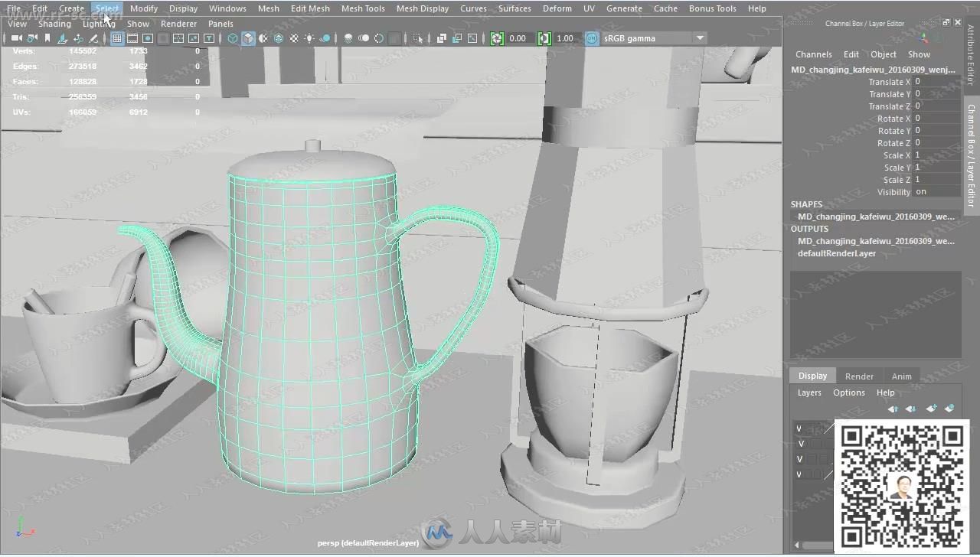
Task: Open the Create menu
Action: (x=71, y=8)
